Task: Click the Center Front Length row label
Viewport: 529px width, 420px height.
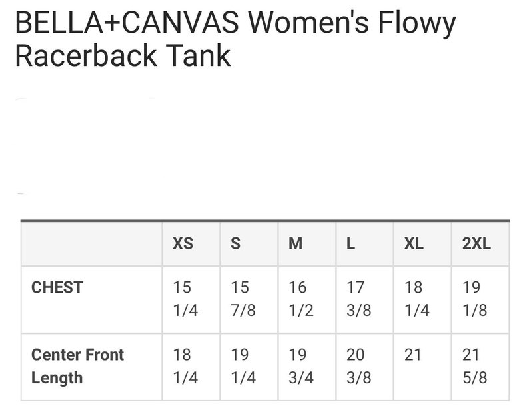Action: [77, 366]
